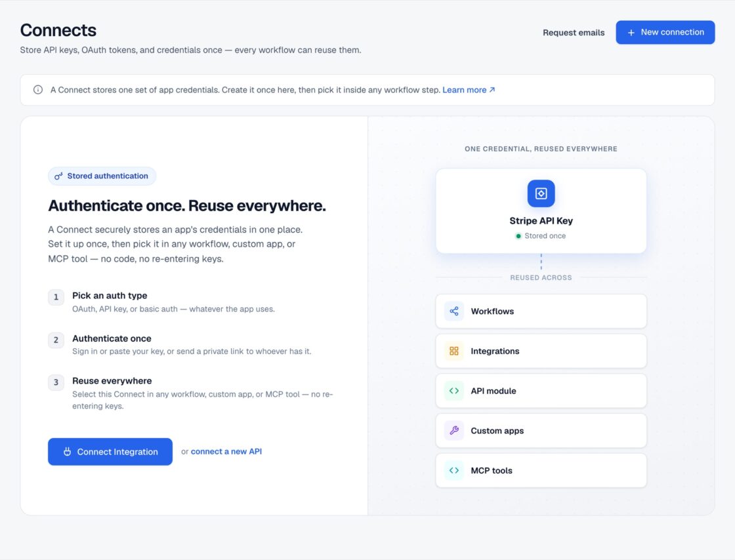Click the Authenticate once. Reuse everywhere. headline
The height and width of the screenshot is (560, 735).
[x=187, y=205]
